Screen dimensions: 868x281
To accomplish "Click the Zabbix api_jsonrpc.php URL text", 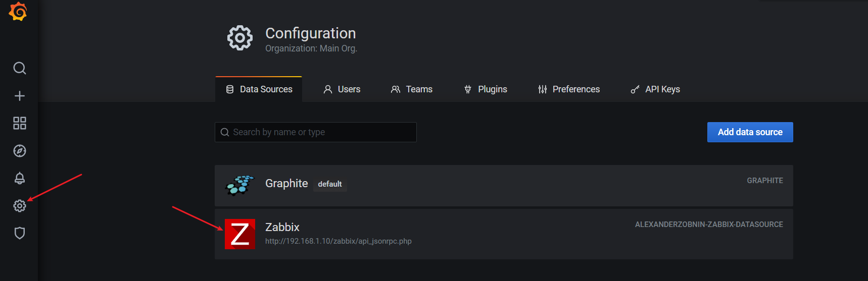I will pyautogui.click(x=339, y=241).
